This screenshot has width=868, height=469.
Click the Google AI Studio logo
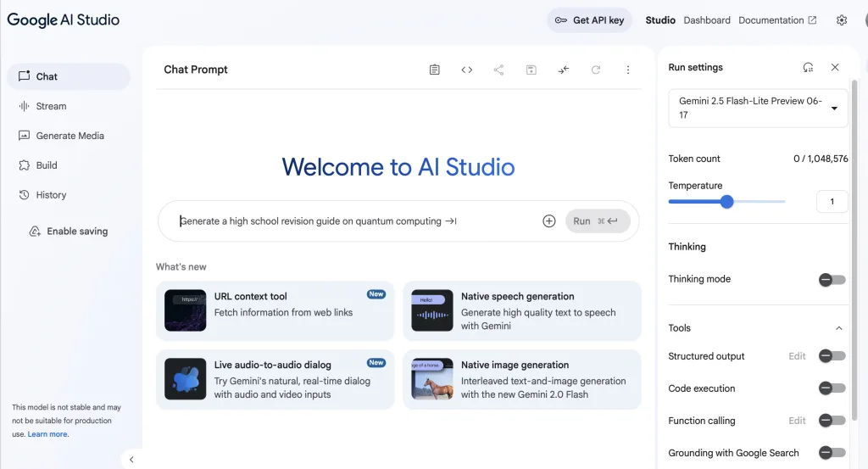pos(63,20)
